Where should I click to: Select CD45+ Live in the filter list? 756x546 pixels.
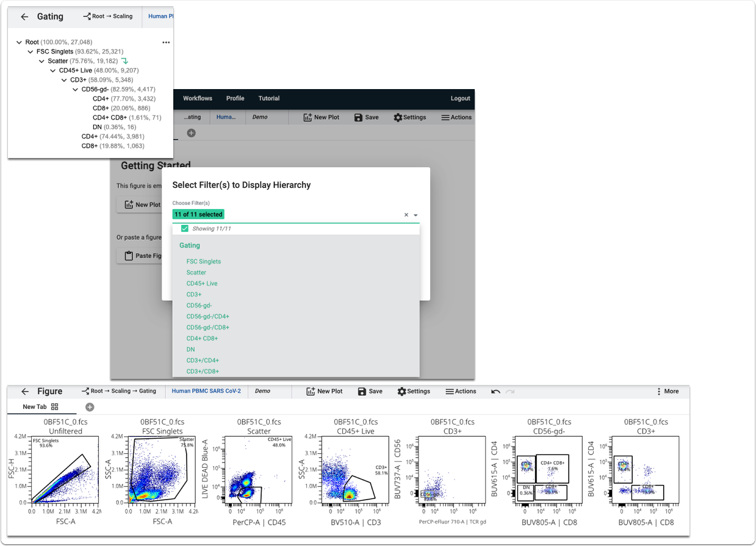click(x=202, y=284)
